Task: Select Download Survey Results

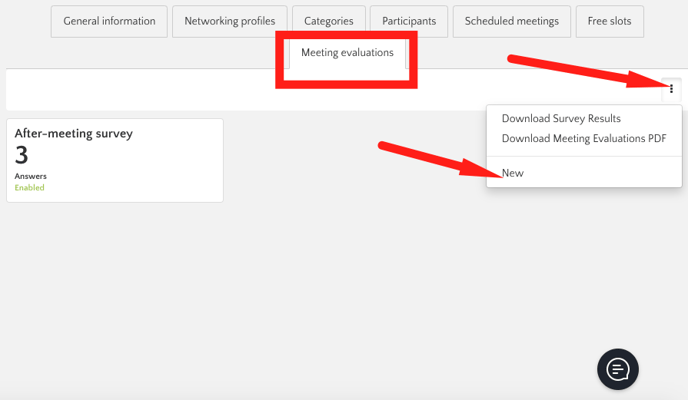Action: (561, 119)
